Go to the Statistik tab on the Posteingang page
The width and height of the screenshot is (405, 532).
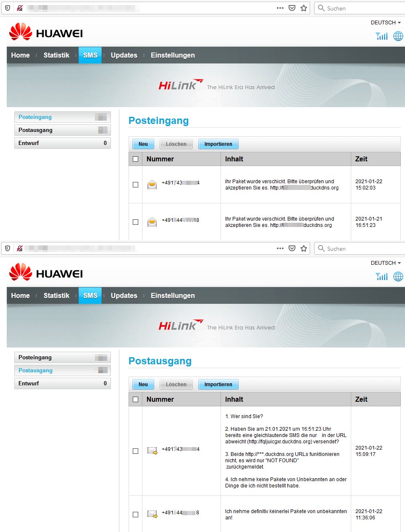pos(56,55)
